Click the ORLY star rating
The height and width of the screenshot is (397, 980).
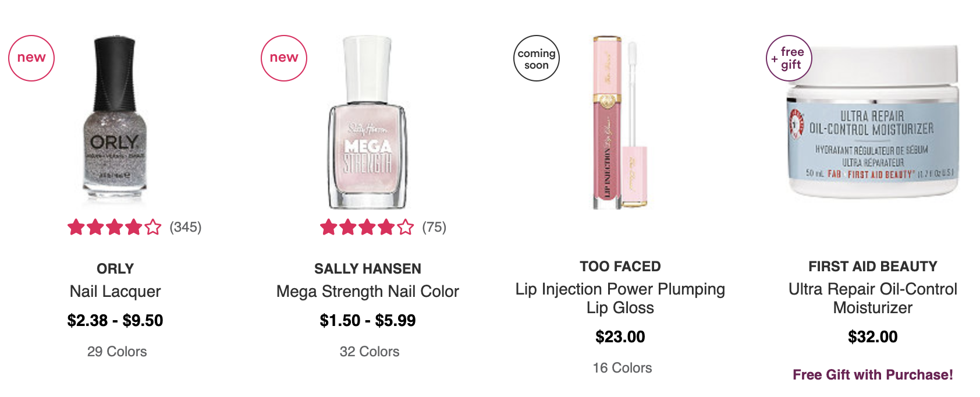(x=115, y=227)
